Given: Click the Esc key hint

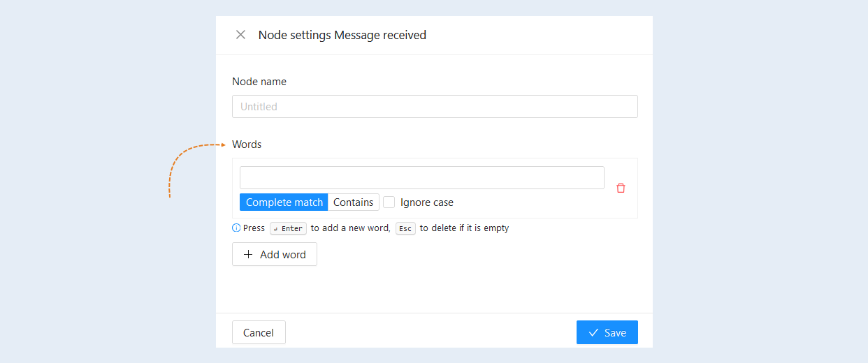Looking at the screenshot, I should tap(405, 228).
